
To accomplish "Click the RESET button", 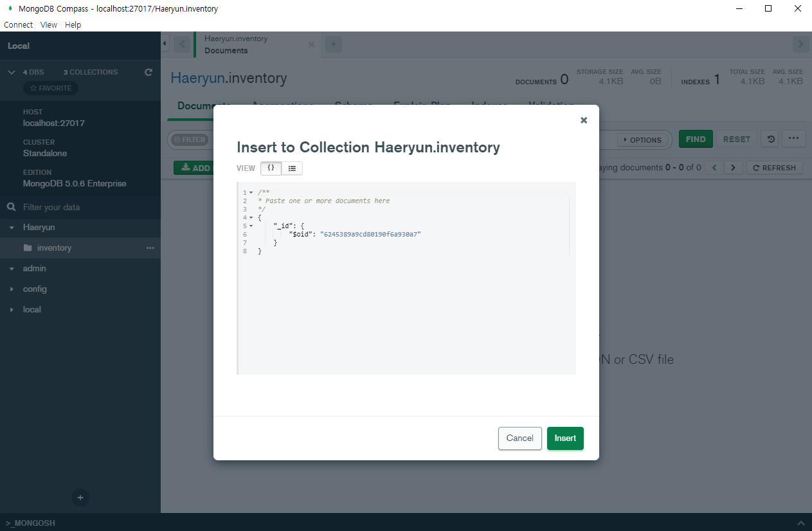I will point(737,139).
